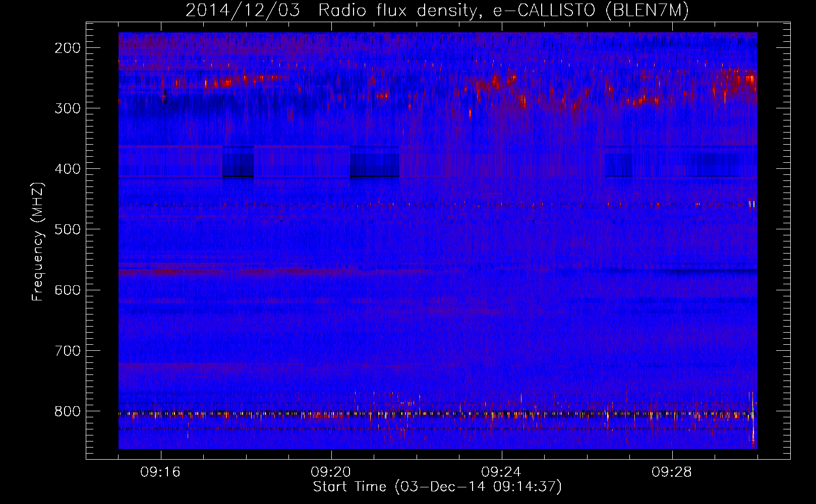Click the 300 frequency tick label
The image size is (816, 504).
pos(68,108)
